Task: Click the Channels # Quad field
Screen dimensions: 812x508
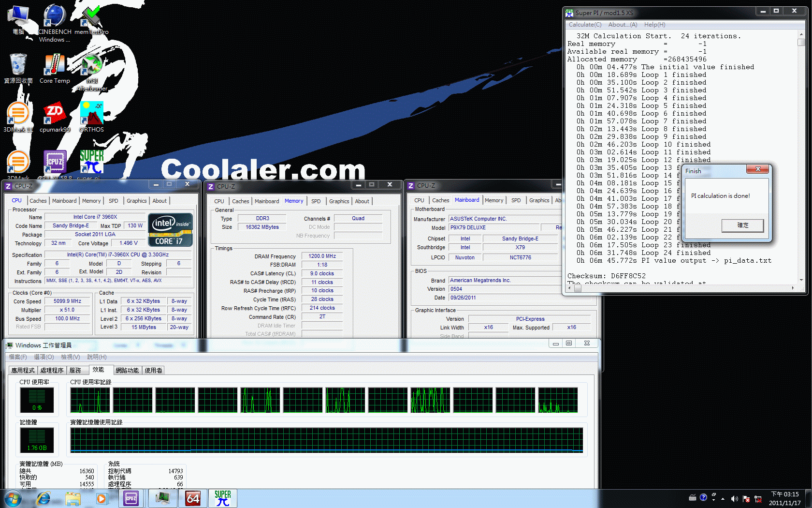Action: pyautogui.click(x=358, y=218)
